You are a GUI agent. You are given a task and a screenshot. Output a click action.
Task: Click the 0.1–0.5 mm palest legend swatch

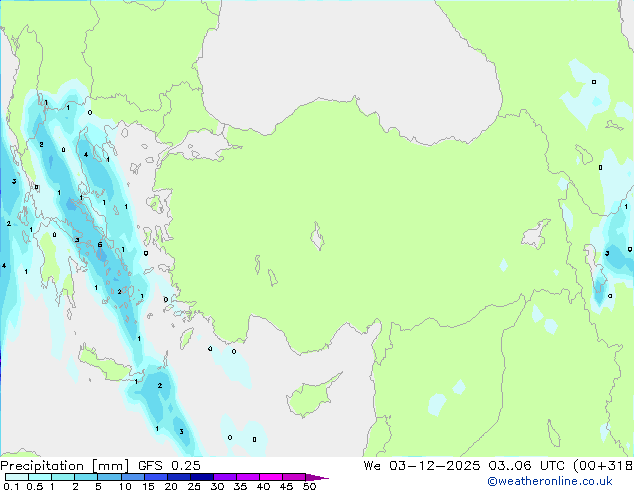[x=17, y=477]
